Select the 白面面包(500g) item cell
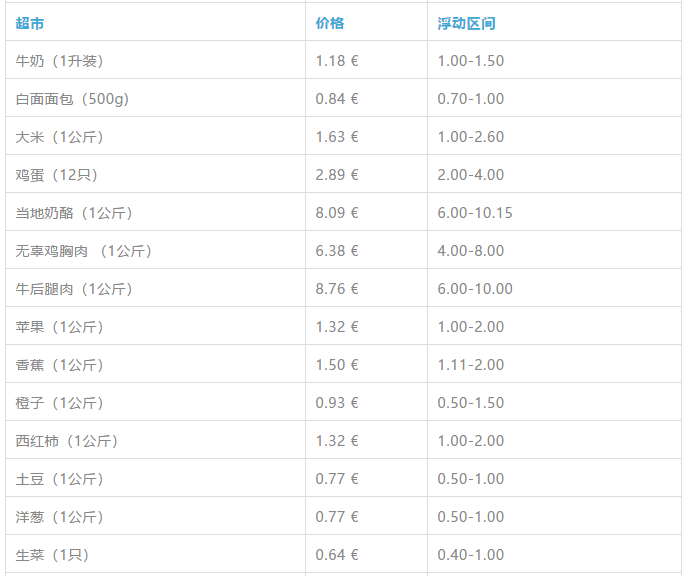This screenshot has height=576, width=688. tap(155, 98)
